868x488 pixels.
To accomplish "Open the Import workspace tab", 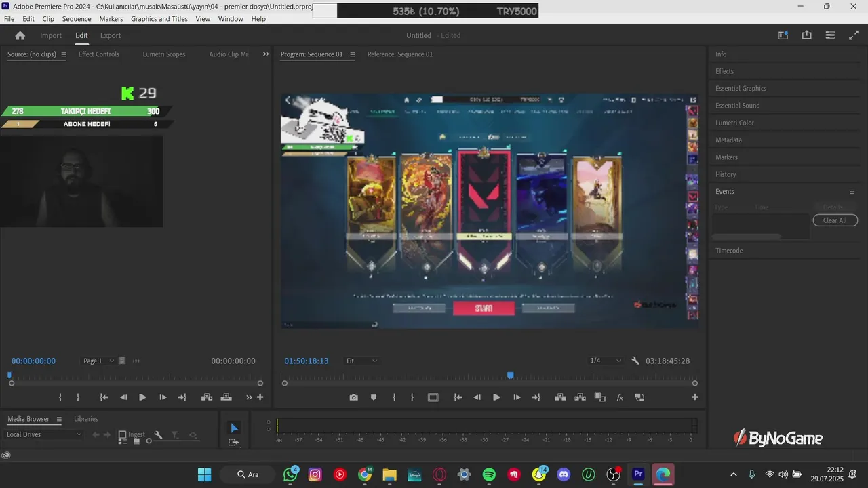I will 51,35.
